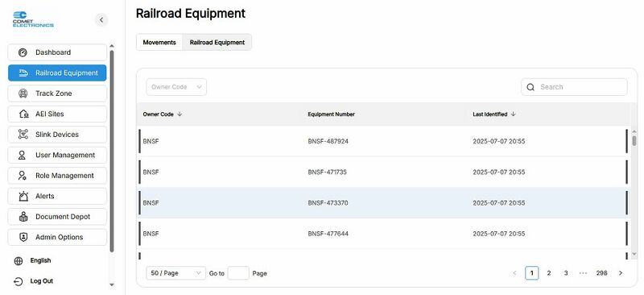The width and height of the screenshot is (644, 295).
Task: Click the sidebar vertical scrollbar
Action: click(x=112, y=151)
